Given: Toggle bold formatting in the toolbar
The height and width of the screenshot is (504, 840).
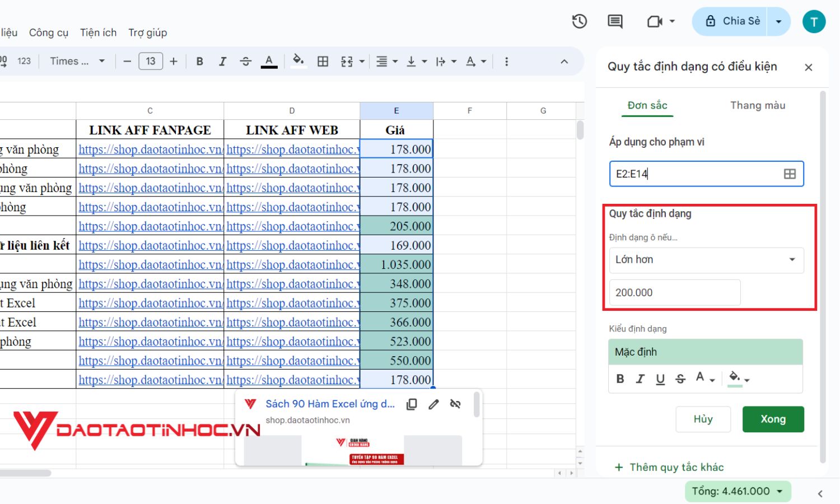Looking at the screenshot, I should pyautogui.click(x=199, y=61).
